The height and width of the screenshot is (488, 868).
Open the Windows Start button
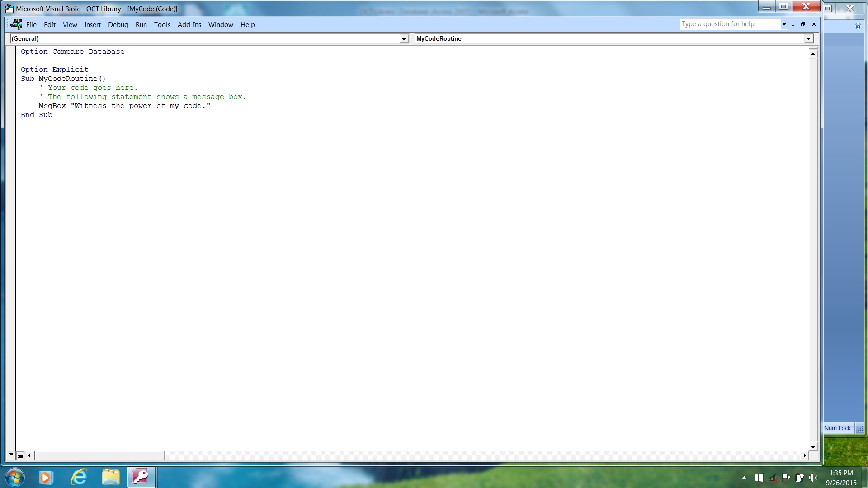(14, 477)
